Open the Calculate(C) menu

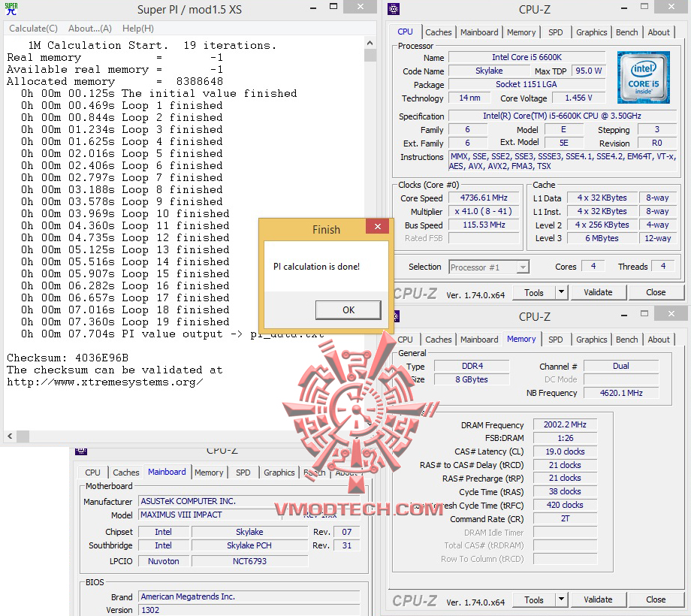[34, 29]
